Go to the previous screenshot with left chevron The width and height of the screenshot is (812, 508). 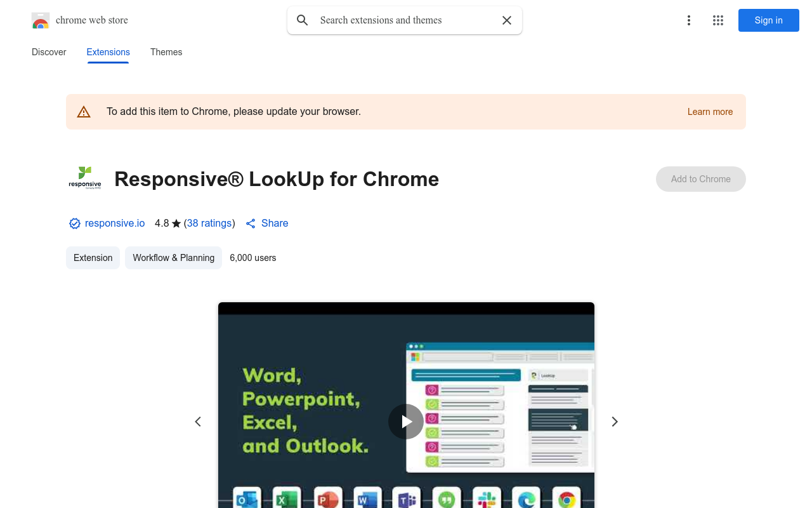198,422
